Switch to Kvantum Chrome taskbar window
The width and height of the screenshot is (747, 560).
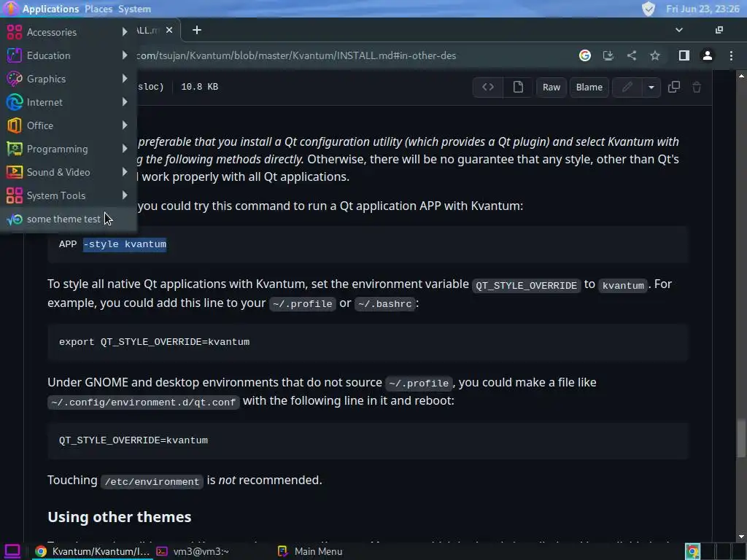point(93,551)
